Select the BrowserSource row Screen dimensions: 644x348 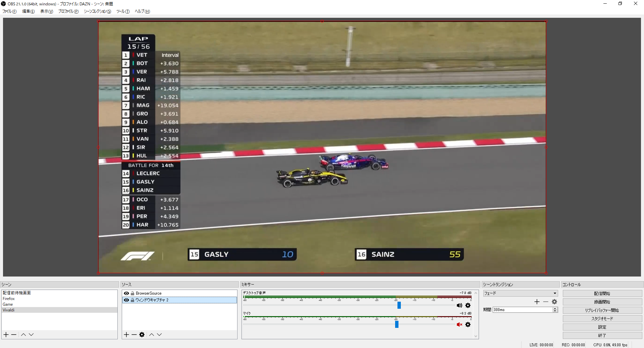click(x=179, y=293)
